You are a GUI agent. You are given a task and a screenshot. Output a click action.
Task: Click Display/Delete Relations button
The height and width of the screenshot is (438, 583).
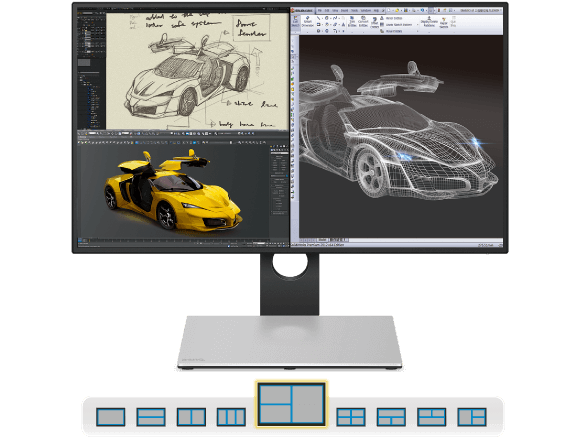429,22
